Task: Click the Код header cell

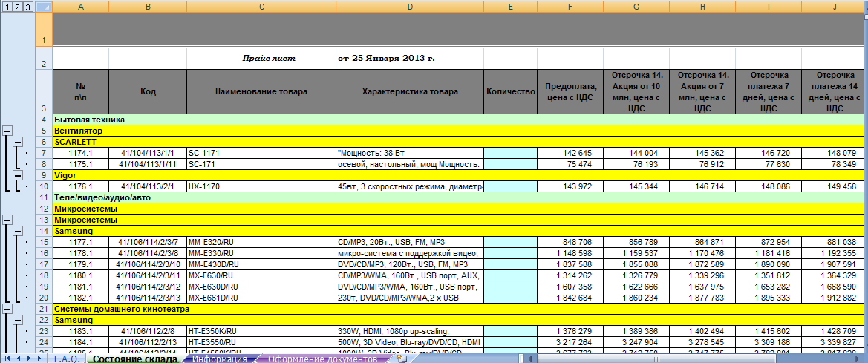Action: click(148, 92)
